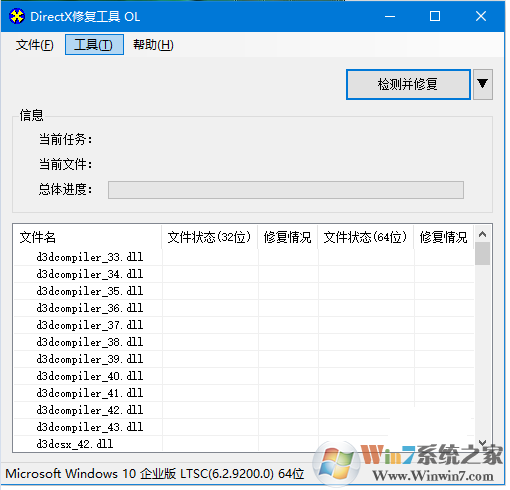The width and height of the screenshot is (510, 490).
Task: Click the 检测并修复 button
Action: 408,84
